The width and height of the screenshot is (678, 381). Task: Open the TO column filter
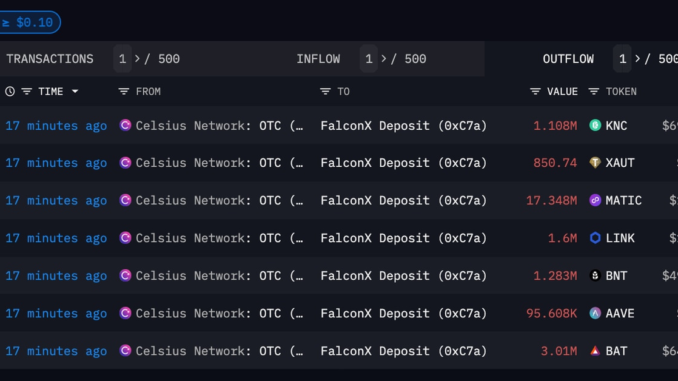pos(325,92)
